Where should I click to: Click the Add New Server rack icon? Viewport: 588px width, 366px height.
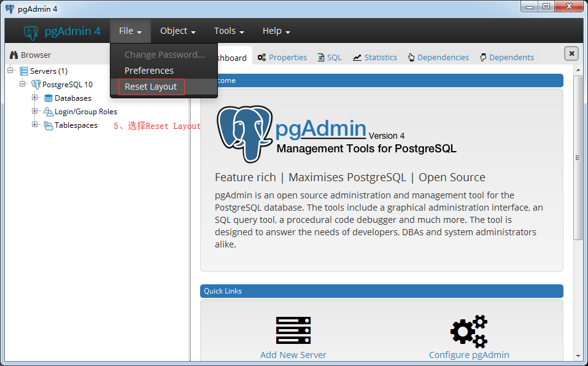293,330
